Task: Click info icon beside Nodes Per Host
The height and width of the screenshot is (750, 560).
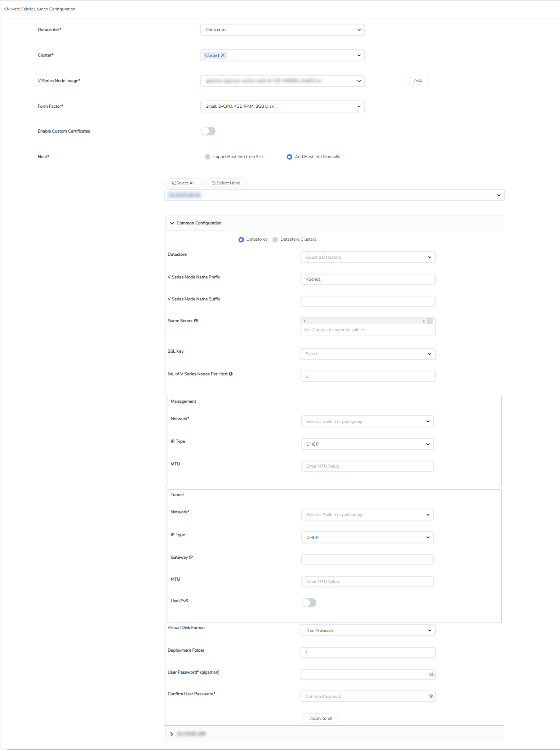Action: point(231,374)
